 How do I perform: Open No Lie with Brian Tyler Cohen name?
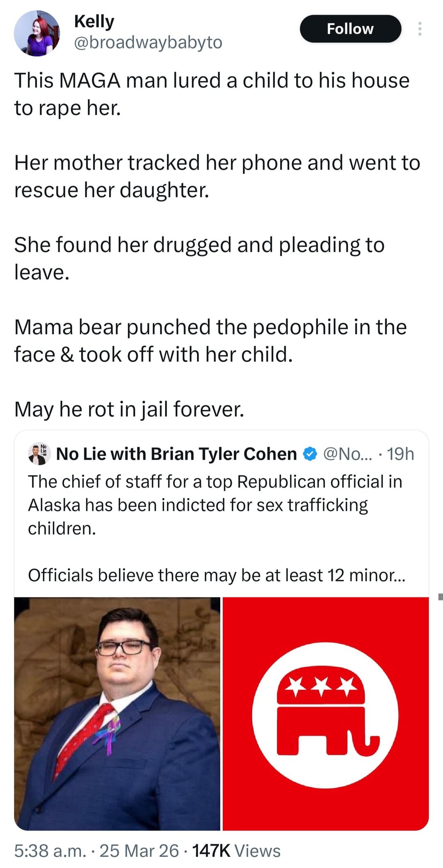pos(176,454)
